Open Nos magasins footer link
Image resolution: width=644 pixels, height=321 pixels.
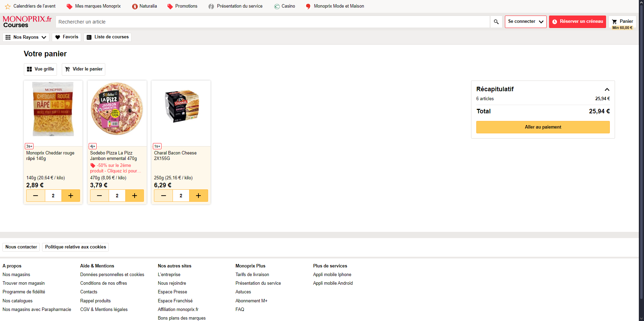pyautogui.click(x=16, y=275)
